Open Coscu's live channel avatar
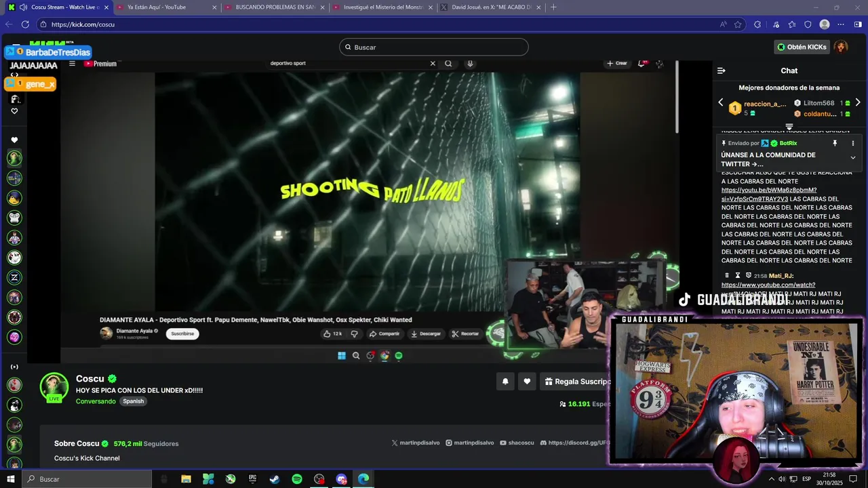The image size is (868, 488). click(54, 386)
